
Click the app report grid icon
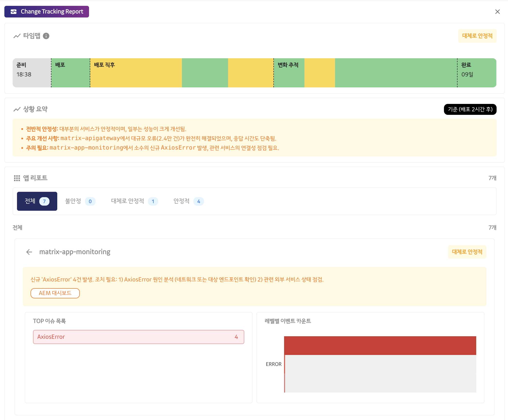click(17, 178)
